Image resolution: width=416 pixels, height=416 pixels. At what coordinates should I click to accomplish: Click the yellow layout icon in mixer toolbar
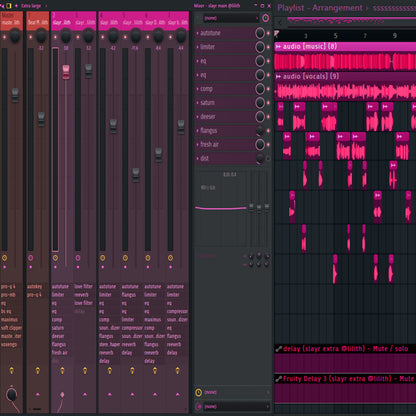pyautogui.click(x=9, y=6)
